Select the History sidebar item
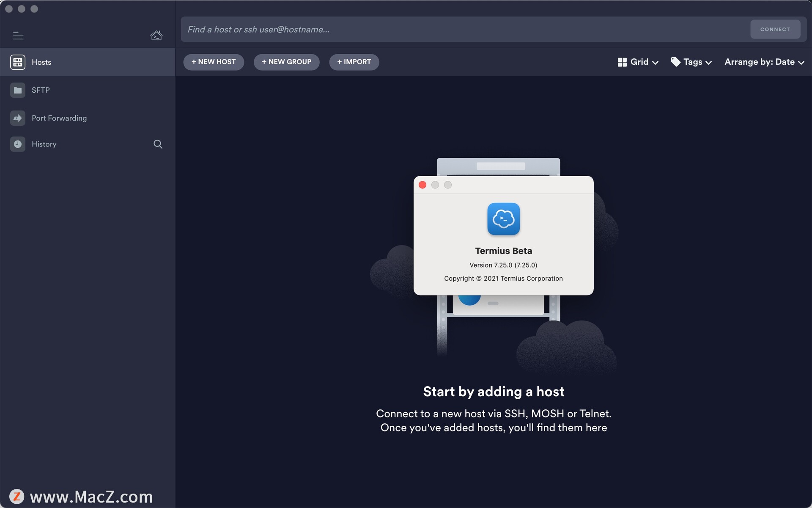 44,144
